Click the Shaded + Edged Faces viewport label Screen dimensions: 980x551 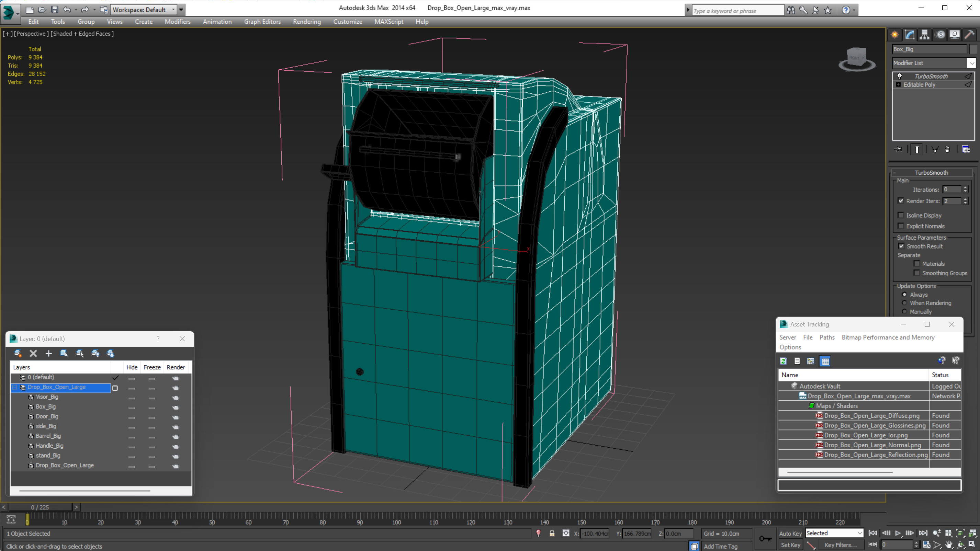tap(82, 33)
